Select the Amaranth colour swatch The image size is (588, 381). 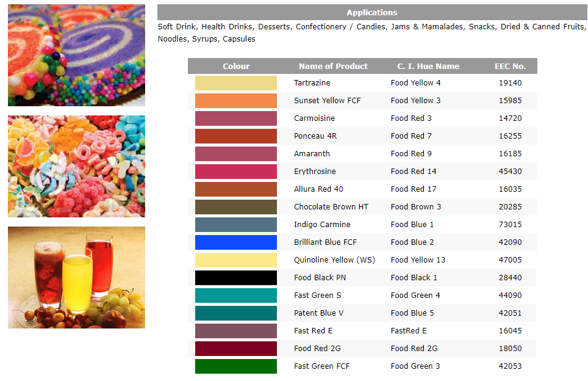[x=236, y=153]
